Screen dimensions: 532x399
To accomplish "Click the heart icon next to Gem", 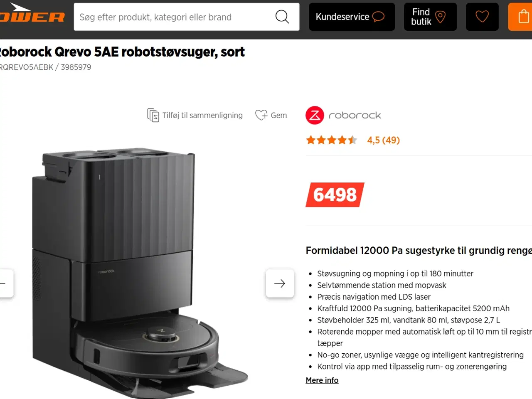I will click(261, 115).
